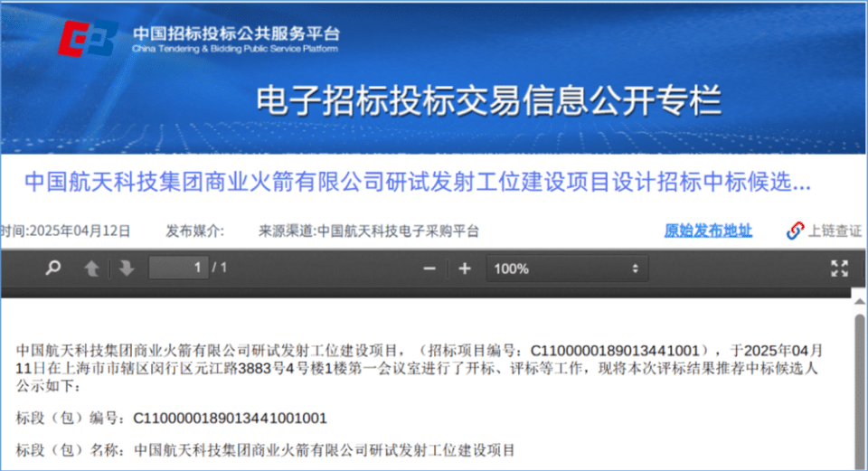The width and height of the screenshot is (868, 471).
Task: Click the blockchain chain link icon
Action: pyautogui.click(x=795, y=231)
